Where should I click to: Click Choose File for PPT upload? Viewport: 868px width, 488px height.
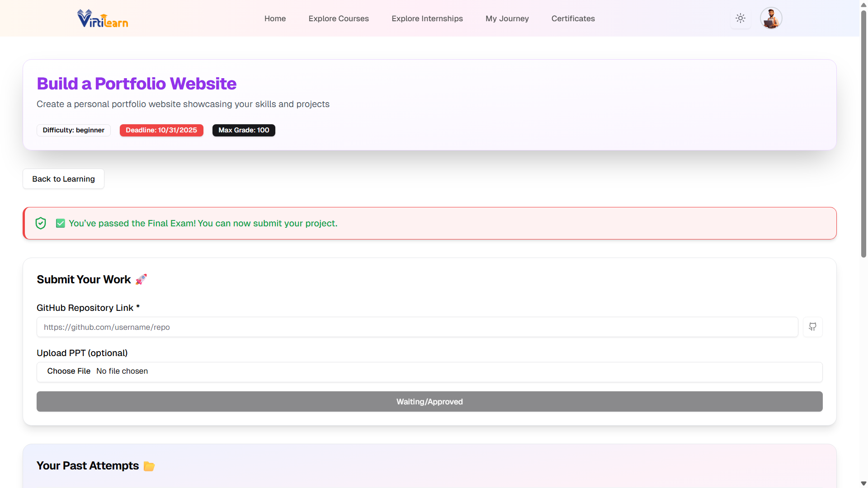point(69,371)
